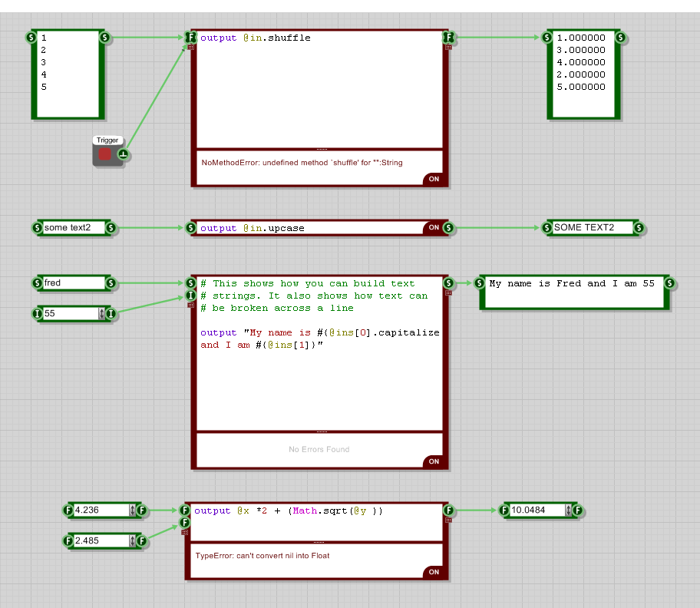Toggle the ON indicator on the shuffle error node

click(434, 179)
